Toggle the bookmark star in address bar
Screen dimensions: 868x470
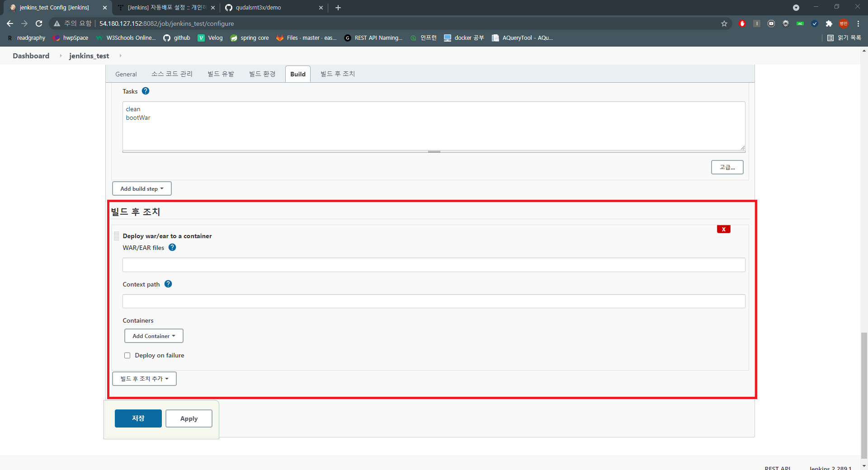tap(725, 23)
